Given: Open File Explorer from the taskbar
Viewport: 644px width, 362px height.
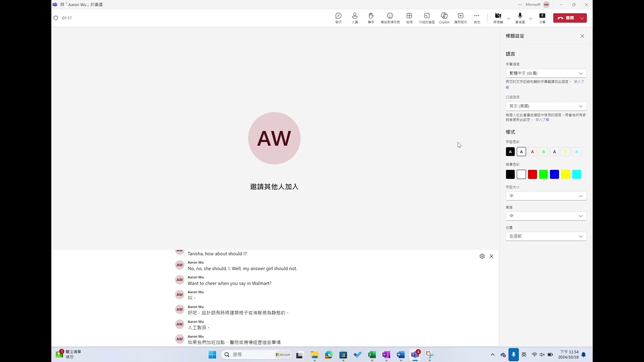Looking at the screenshot, I should tap(314, 354).
